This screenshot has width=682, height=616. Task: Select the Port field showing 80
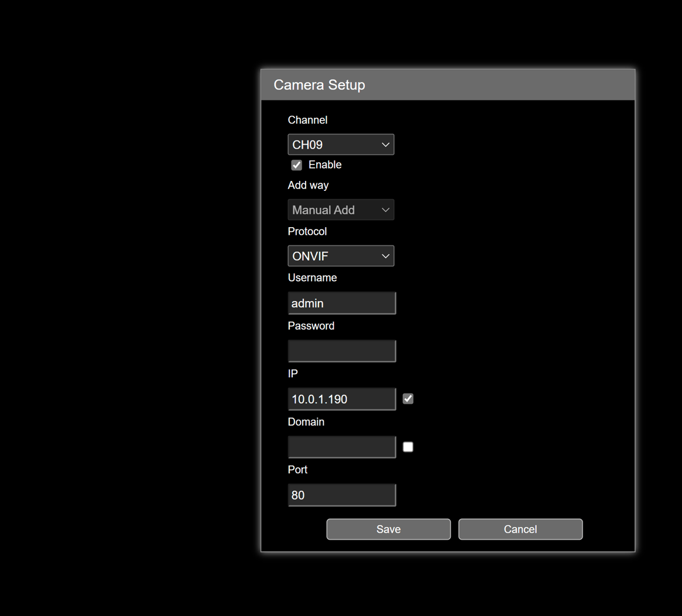(341, 494)
